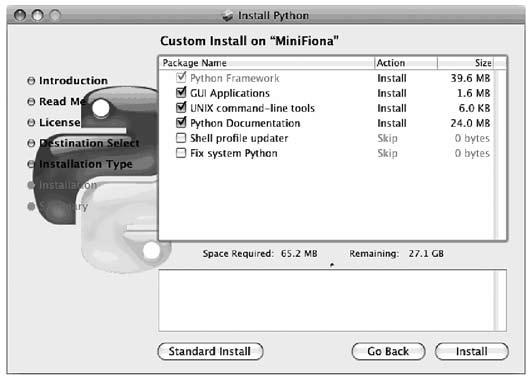Close the Install Python window

point(20,15)
